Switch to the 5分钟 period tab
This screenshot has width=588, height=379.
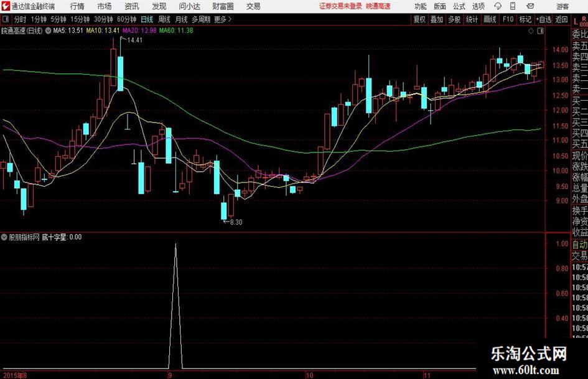pyautogui.click(x=58, y=19)
